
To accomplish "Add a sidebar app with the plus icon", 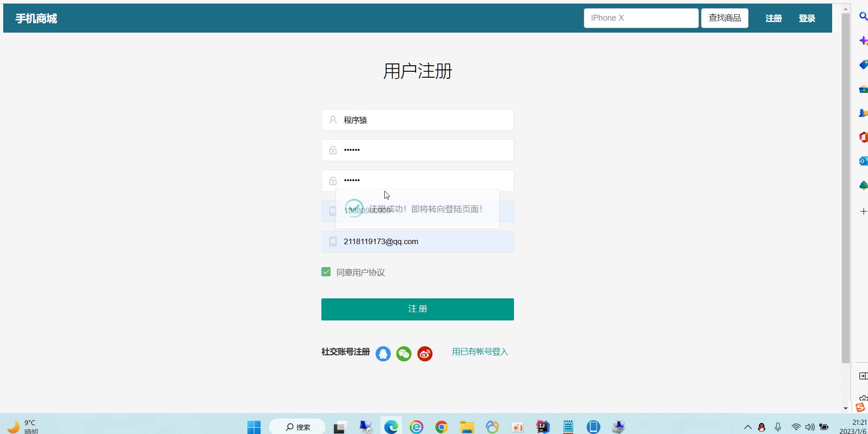I will pyautogui.click(x=863, y=211).
